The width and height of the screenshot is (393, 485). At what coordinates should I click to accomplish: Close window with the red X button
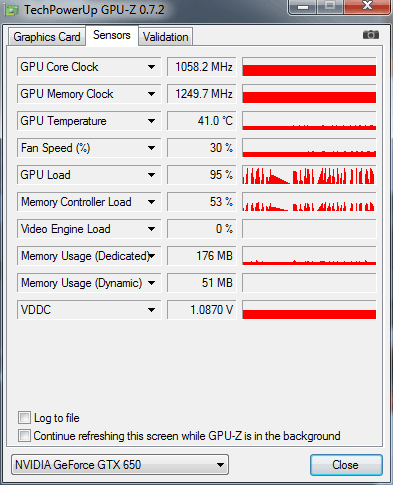[367, 6]
